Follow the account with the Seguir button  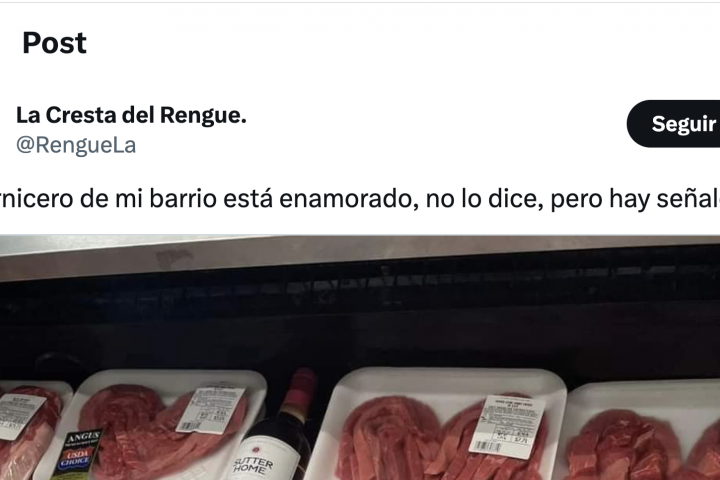[674, 124]
